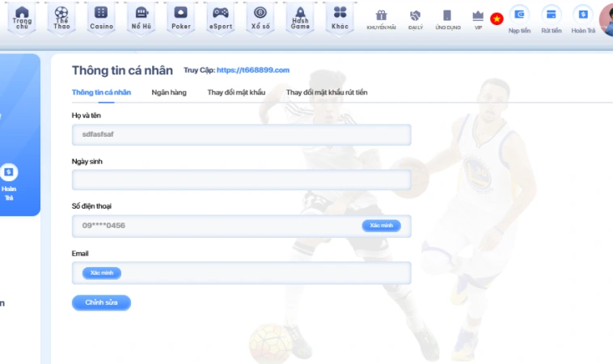
Task: Open the eSport gamepad icon
Action: pyautogui.click(x=220, y=16)
